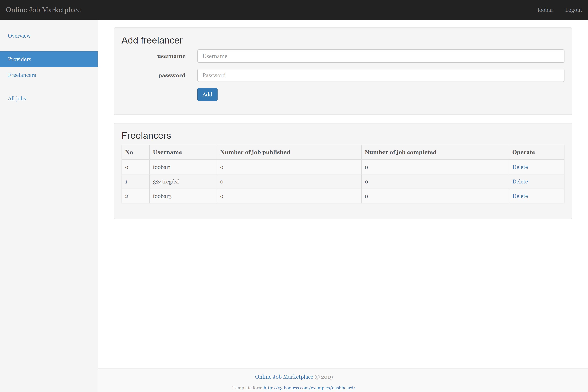Click the foobar3 username cell
Viewport: 588px width, 392px height.
(162, 196)
